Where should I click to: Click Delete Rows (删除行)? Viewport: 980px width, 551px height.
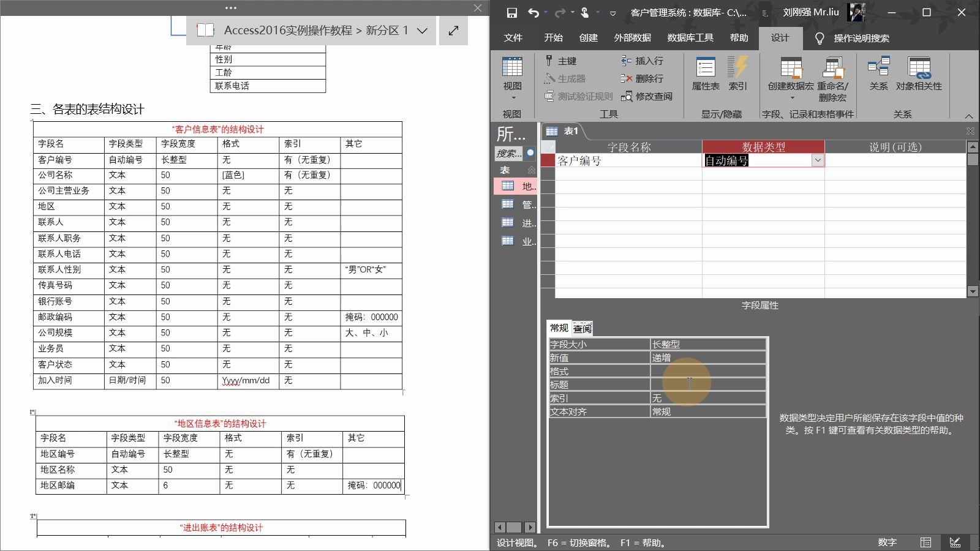pos(642,78)
